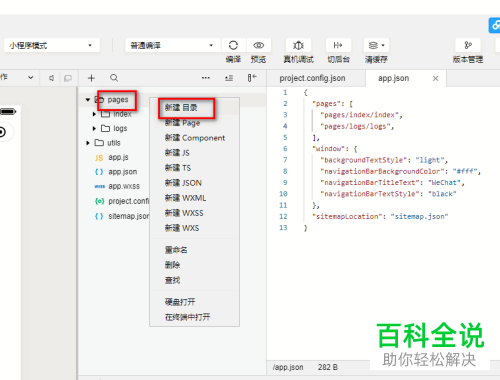Open project.config file in tree
The image size is (500, 380).
click(129, 201)
